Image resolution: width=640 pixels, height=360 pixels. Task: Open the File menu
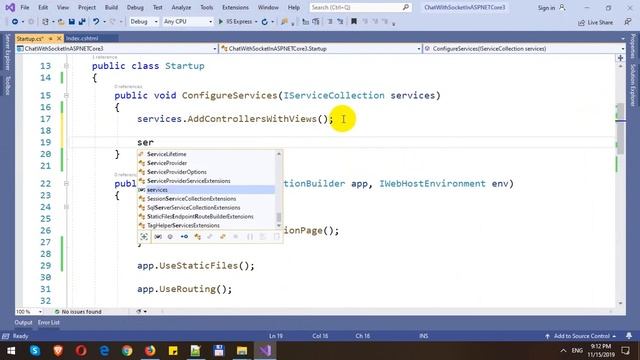point(24,7)
